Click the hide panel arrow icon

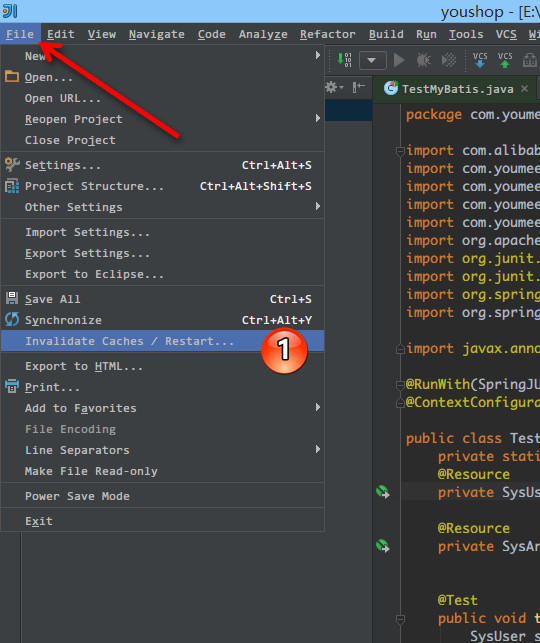[358, 87]
